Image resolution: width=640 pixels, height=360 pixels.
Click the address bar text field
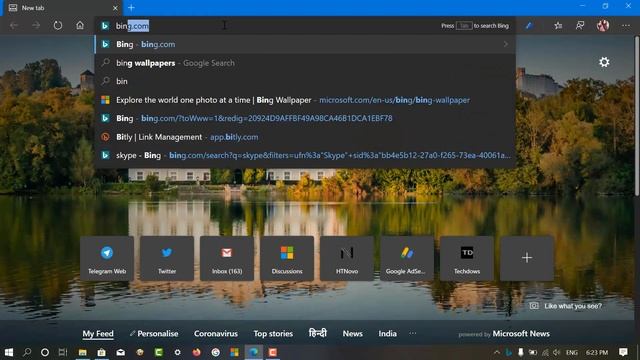click(x=269, y=26)
